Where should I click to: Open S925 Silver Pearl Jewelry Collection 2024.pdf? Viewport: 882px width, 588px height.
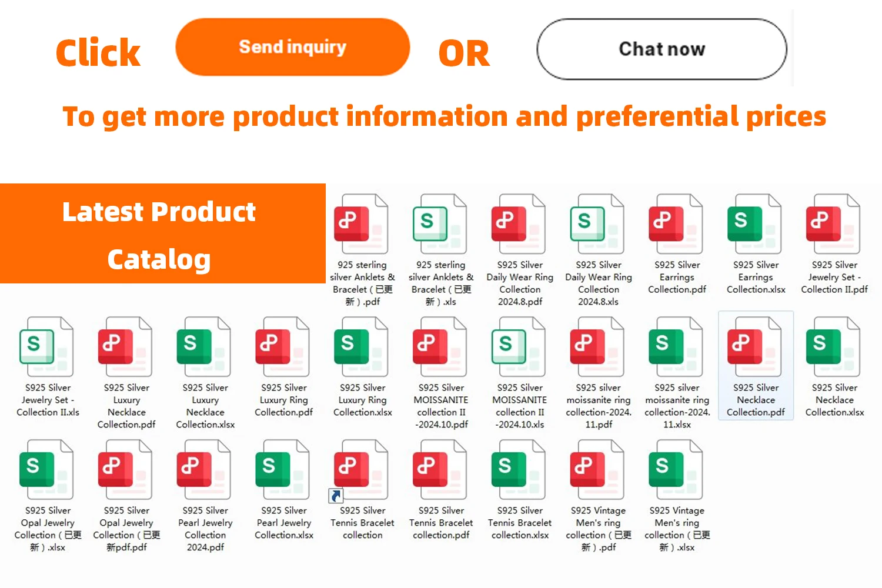coord(204,470)
